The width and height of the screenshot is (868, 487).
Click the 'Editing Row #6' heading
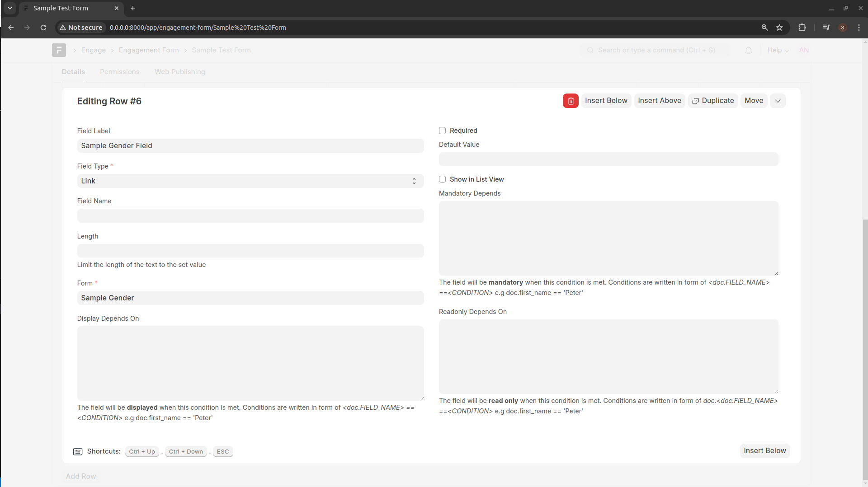[x=109, y=101]
